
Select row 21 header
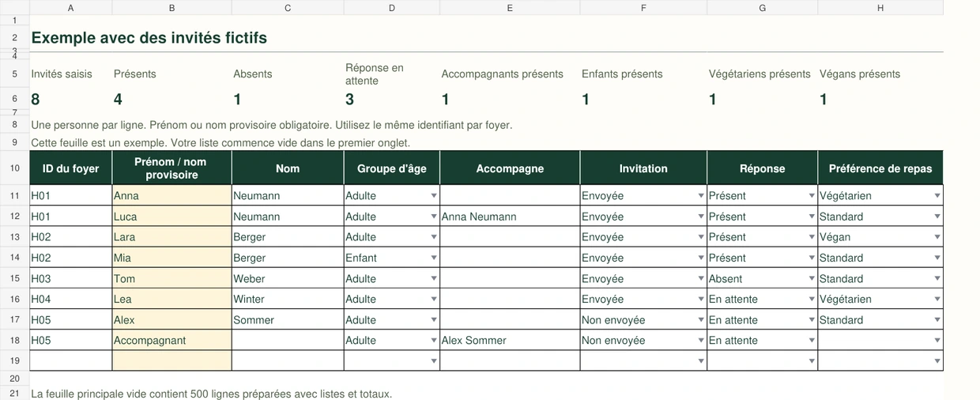click(14, 394)
